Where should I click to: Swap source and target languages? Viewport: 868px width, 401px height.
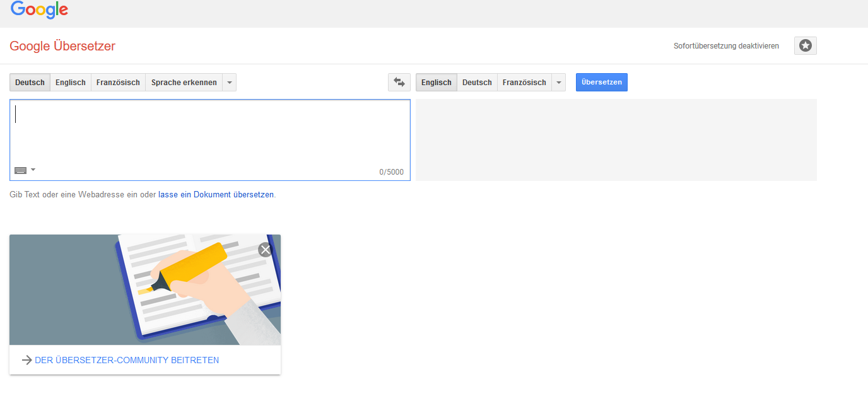click(399, 83)
